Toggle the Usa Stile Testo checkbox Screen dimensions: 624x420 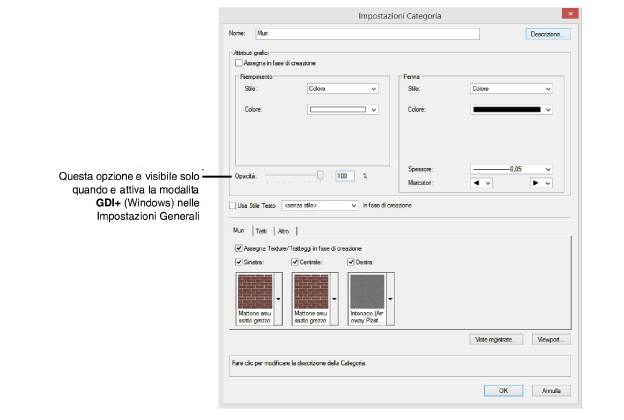coord(233,206)
